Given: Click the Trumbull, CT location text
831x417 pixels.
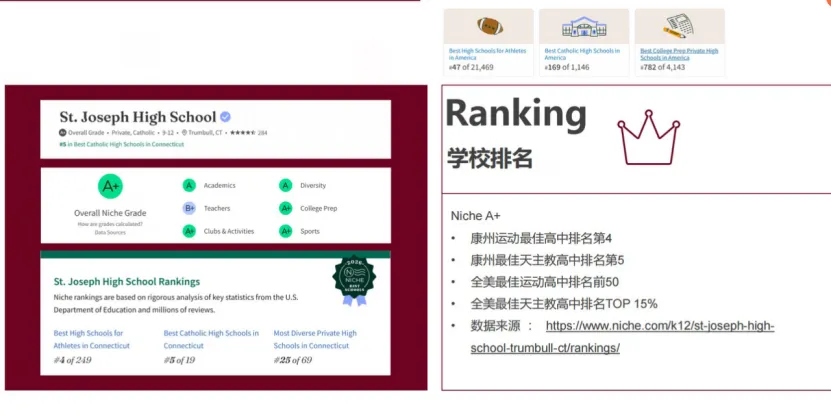Looking at the screenshot, I should pos(206,132).
